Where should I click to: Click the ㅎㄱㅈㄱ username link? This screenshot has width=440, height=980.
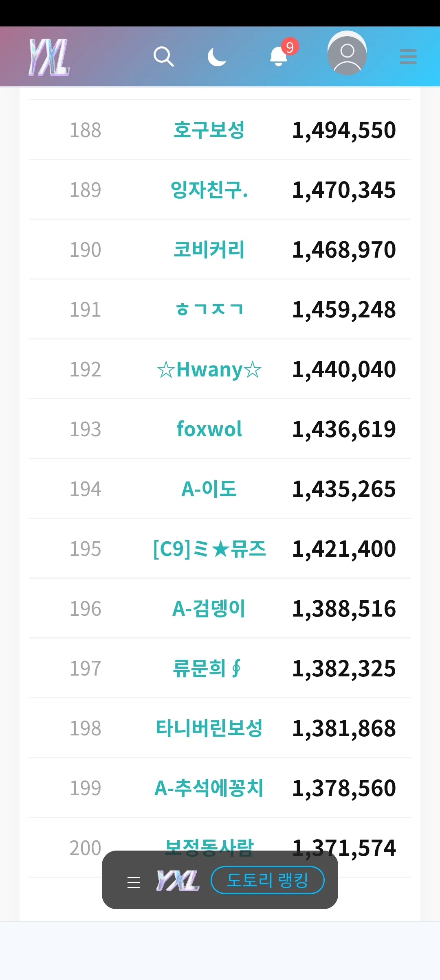coord(209,310)
